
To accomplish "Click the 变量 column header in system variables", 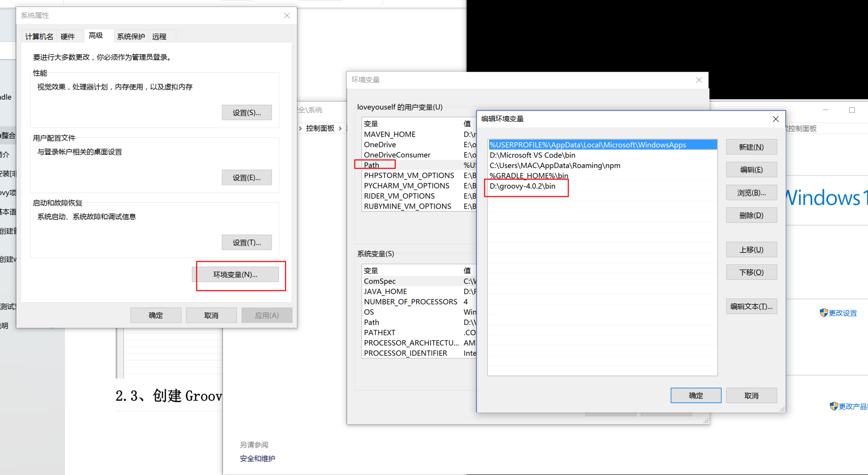I will (x=412, y=271).
